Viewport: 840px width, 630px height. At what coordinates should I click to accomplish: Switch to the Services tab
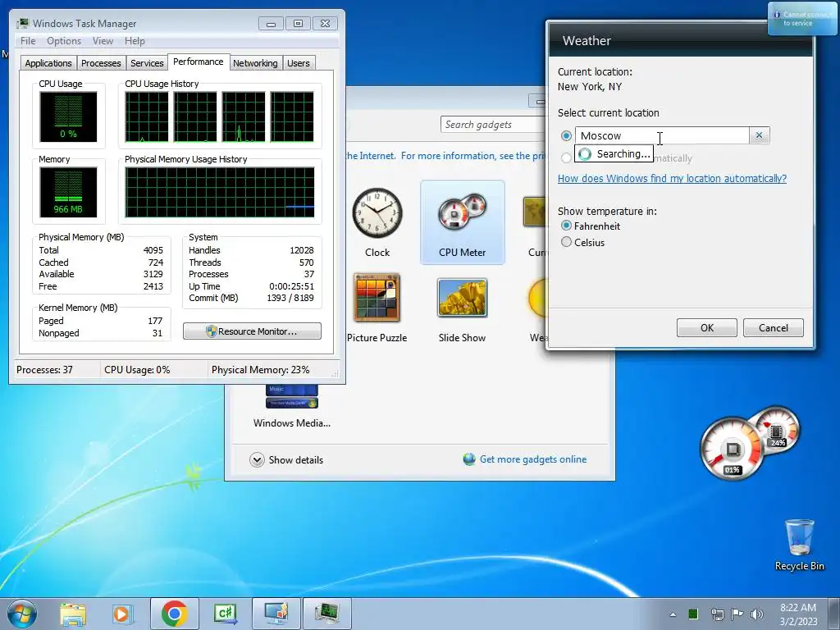[147, 63]
